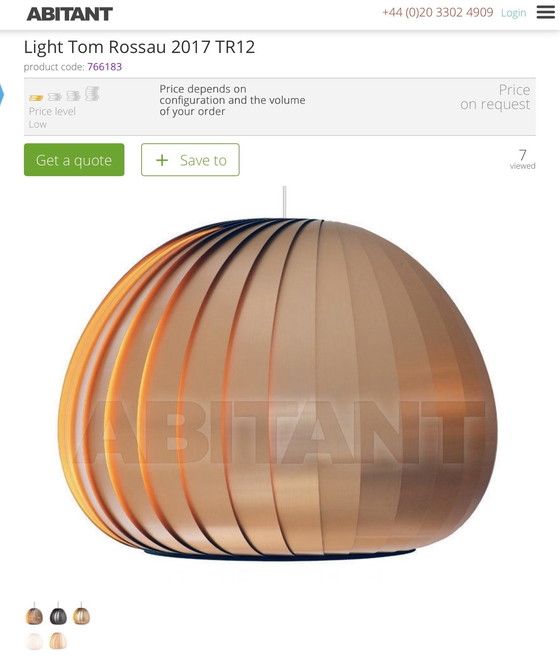Click the main copper lamp image
Viewport: 560px width, 665px height.
[278, 388]
